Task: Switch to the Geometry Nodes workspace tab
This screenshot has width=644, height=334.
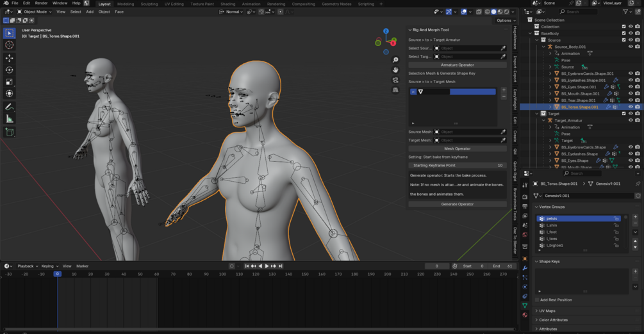Action: tap(336, 4)
